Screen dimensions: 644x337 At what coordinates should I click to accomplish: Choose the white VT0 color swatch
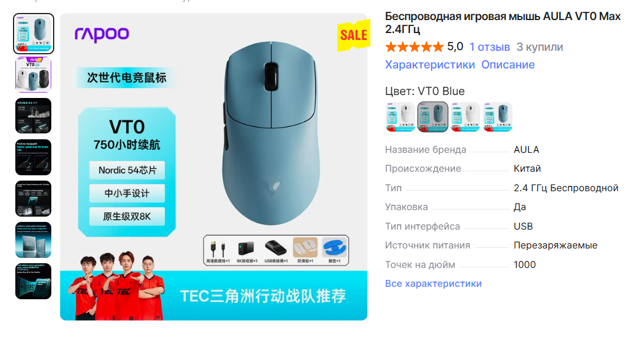400,117
